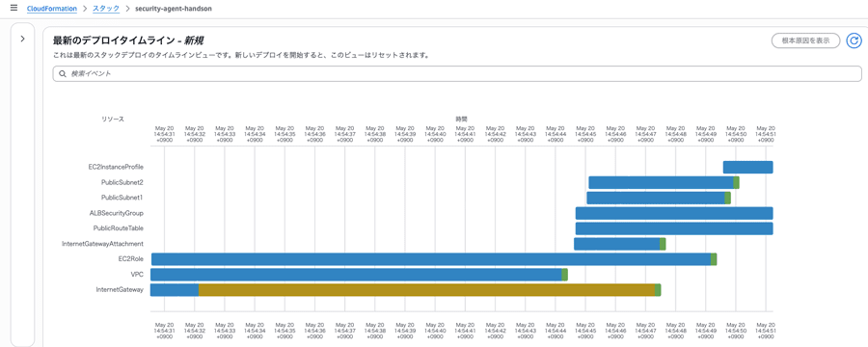Click the VPC green completion segment
The height and width of the screenshot is (347, 868).
(564, 275)
